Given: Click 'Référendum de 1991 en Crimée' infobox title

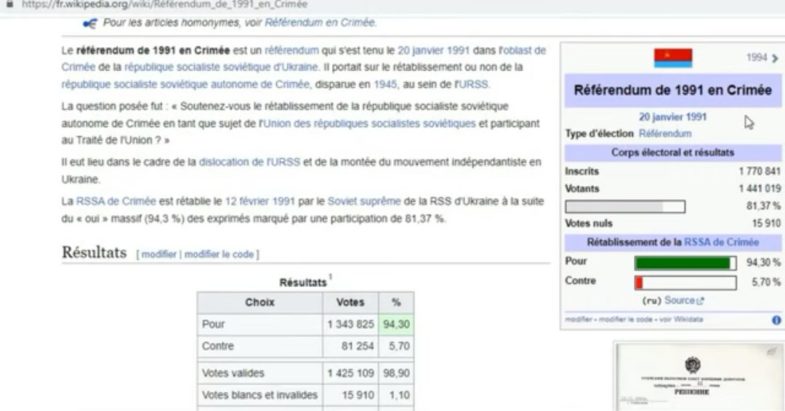Looking at the screenshot, I should click(673, 90).
